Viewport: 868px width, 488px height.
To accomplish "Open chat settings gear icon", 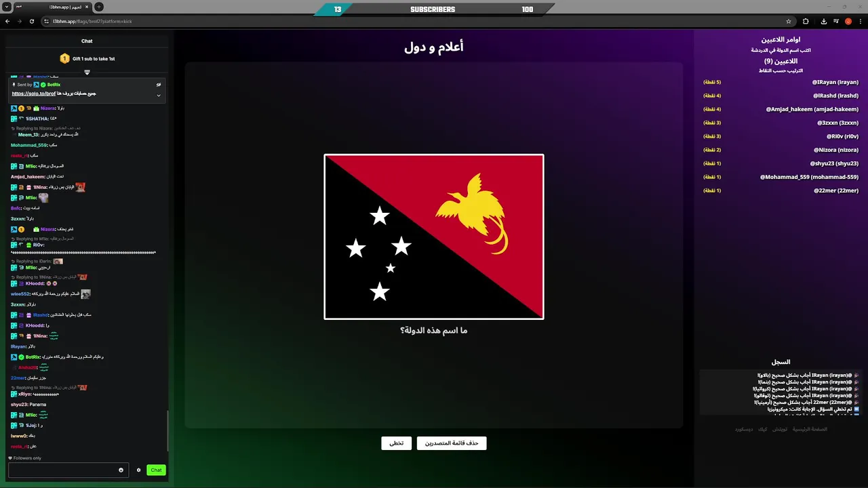I will point(138,470).
